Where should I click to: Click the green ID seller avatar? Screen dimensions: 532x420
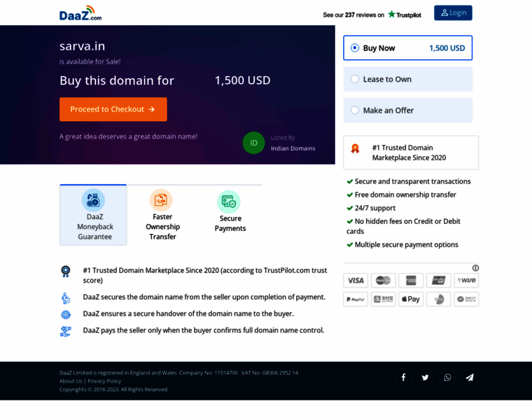click(253, 143)
